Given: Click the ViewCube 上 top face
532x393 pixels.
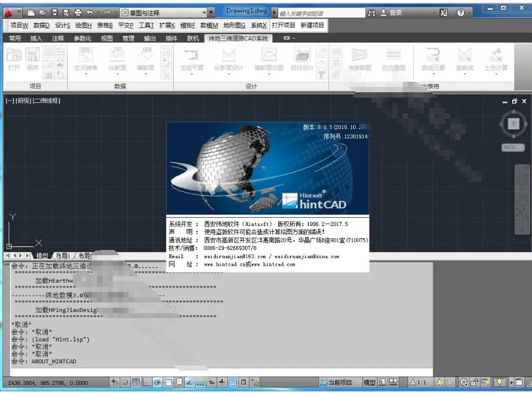Looking at the screenshot, I should (514, 124).
